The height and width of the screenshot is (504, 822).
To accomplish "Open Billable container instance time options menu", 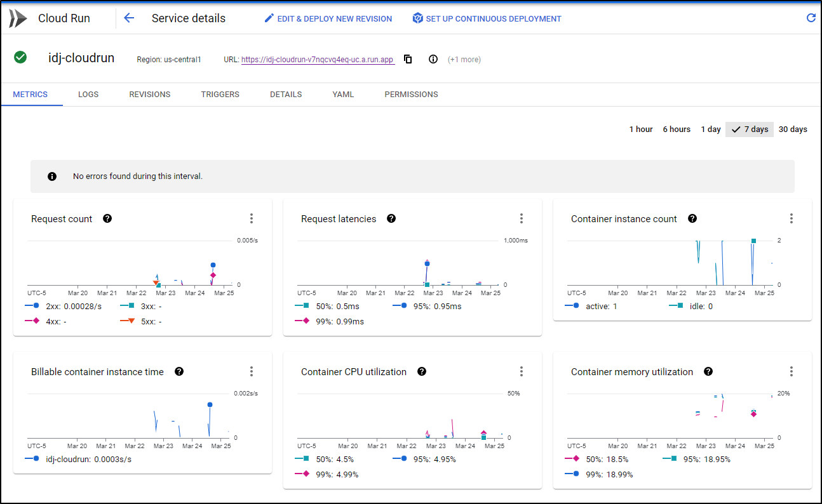I will (252, 371).
